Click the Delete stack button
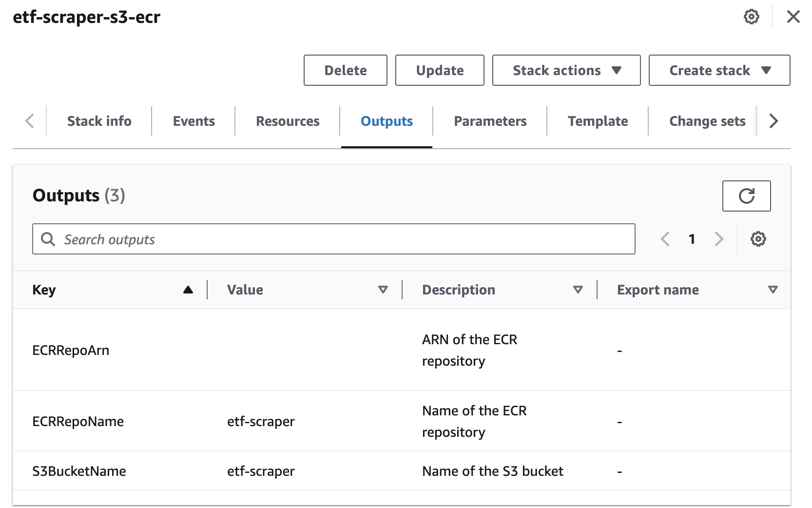Image resolution: width=812 pixels, height=508 pixels. point(346,70)
